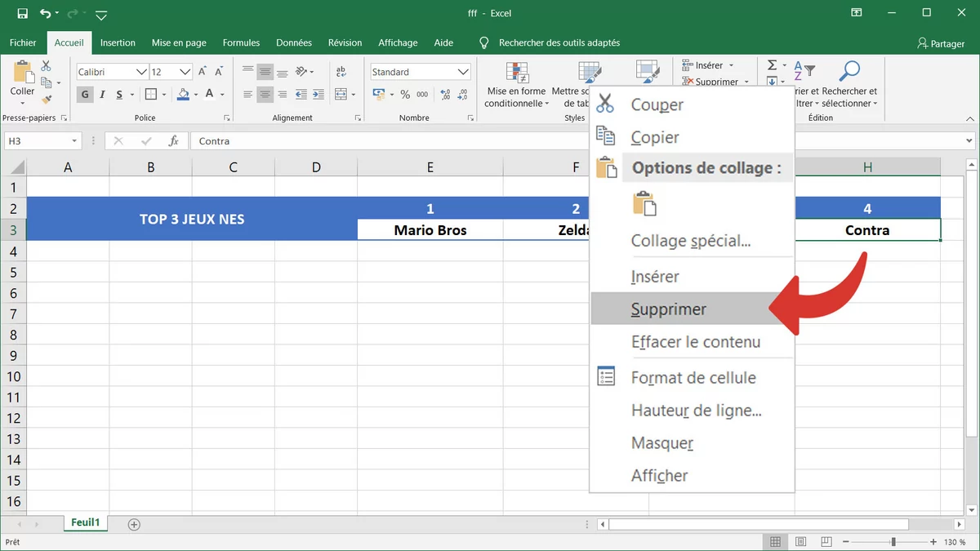Save the workbook from the quick access toolbar
Viewport: 980px width, 551px height.
(22, 14)
